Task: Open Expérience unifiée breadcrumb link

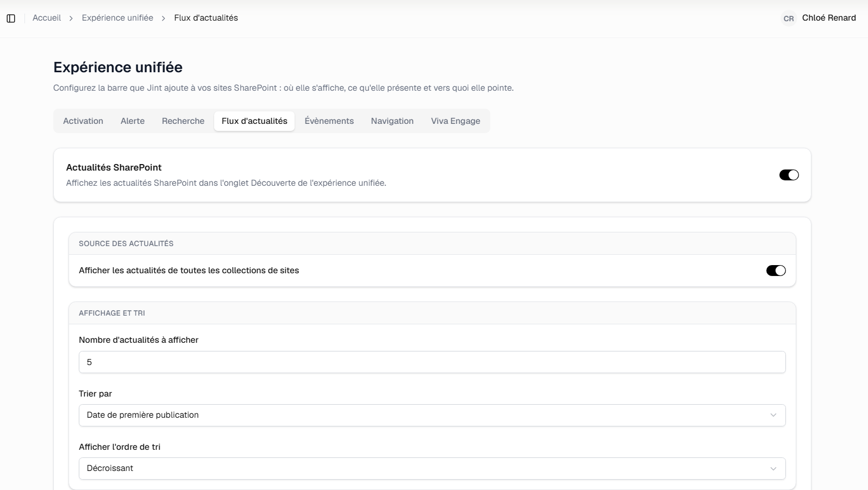Action: (117, 18)
